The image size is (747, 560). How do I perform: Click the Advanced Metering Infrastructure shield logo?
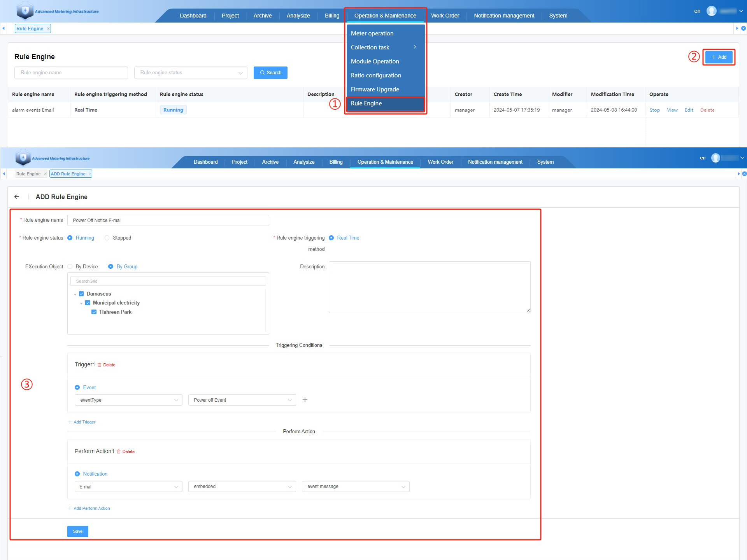[x=25, y=11]
